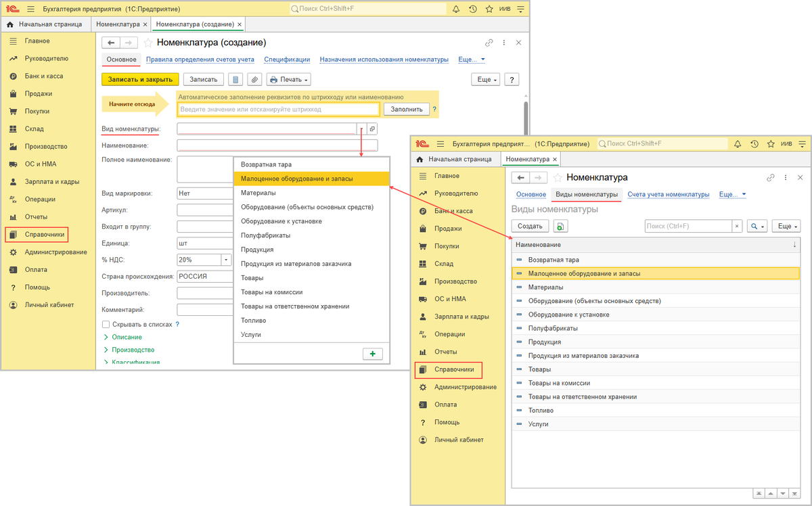Open Вид номенклатуры dropdown arrow
This screenshot has width=812, height=506.
click(x=361, y=129)
